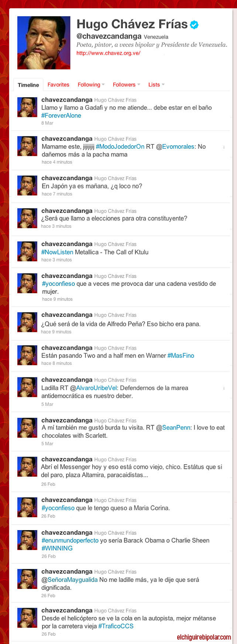Select the Timeline tab
Viewport: 237px width, 644px height.
pos(28,85)
